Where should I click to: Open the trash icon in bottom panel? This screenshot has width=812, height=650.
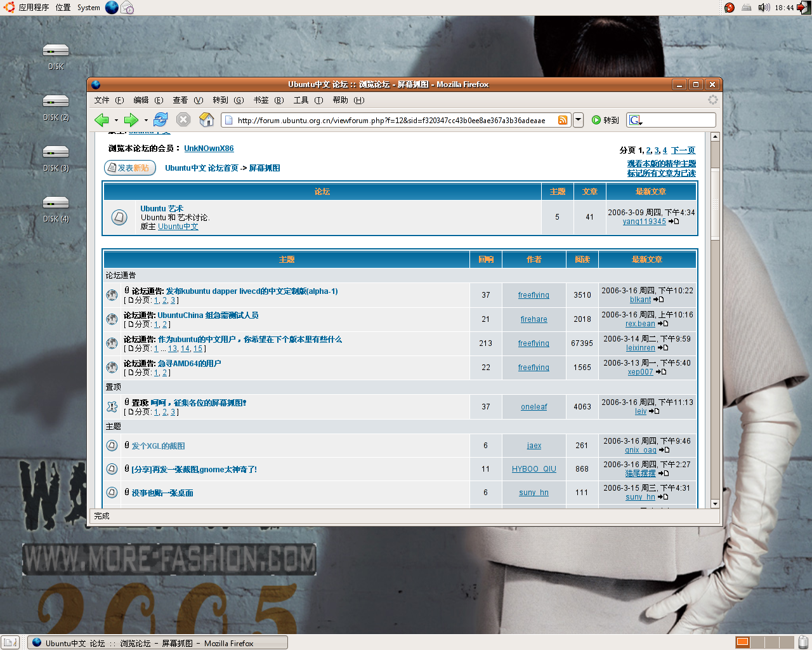tap(803, 642)
